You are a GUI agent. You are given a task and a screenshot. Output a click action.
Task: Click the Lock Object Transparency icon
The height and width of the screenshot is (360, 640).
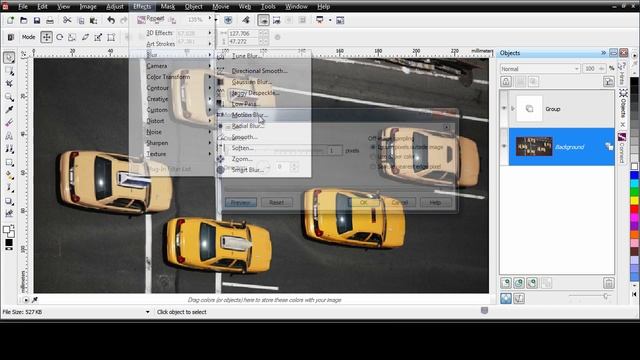506,82
